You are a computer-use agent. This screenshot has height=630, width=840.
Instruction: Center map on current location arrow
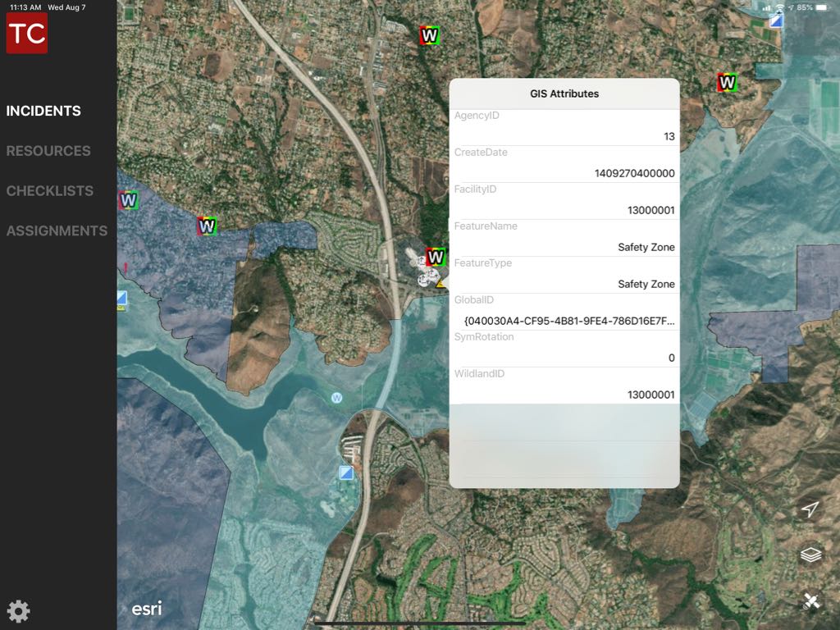coord(810,509)
